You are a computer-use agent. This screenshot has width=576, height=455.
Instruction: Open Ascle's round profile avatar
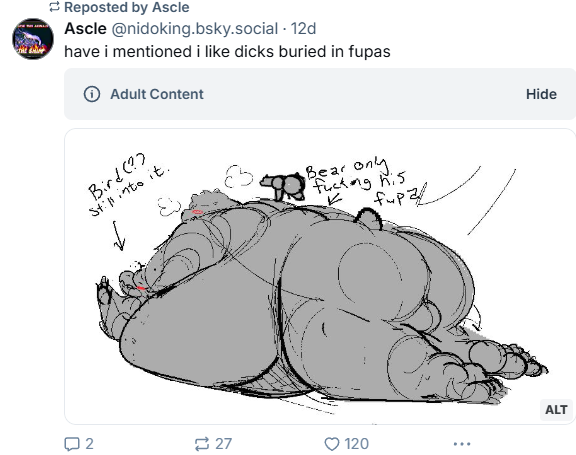pyautogui.click(x=33, y=39)
